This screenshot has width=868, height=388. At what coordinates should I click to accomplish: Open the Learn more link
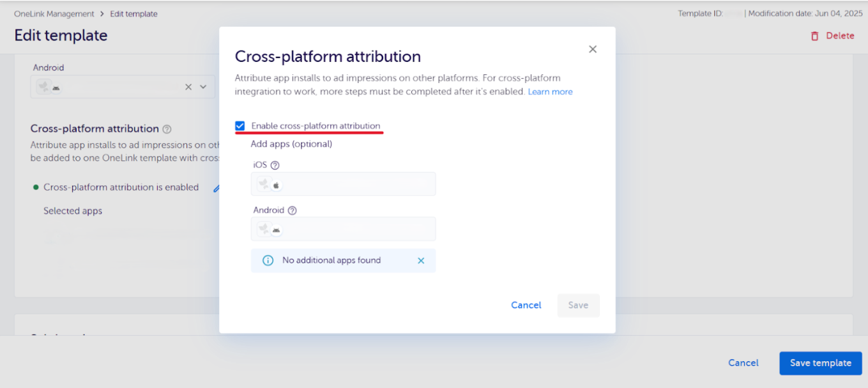coord(550,91)
